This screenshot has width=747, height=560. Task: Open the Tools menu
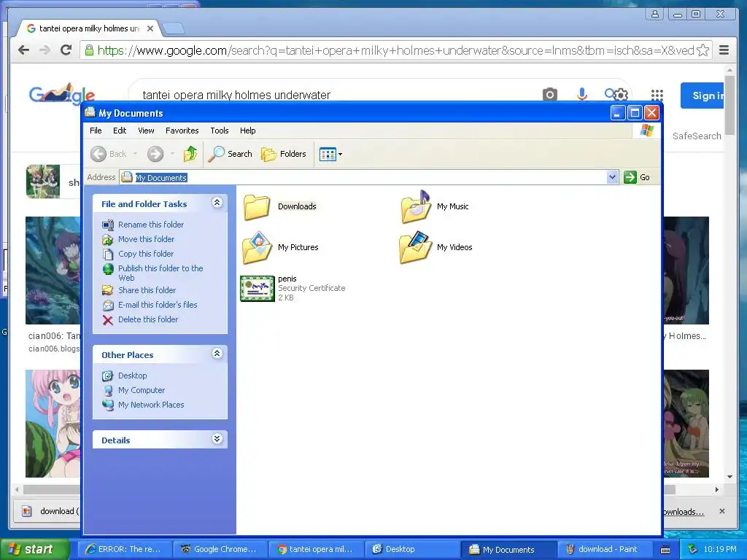point(219,131)
